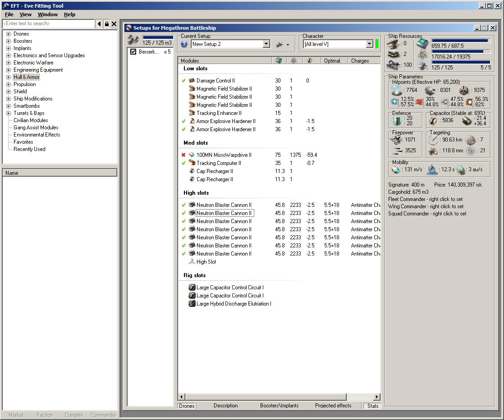The height and width of the screenshot is (420, 504).
Task: Click the drone bay capacity bar
Action: click(158, 37)
